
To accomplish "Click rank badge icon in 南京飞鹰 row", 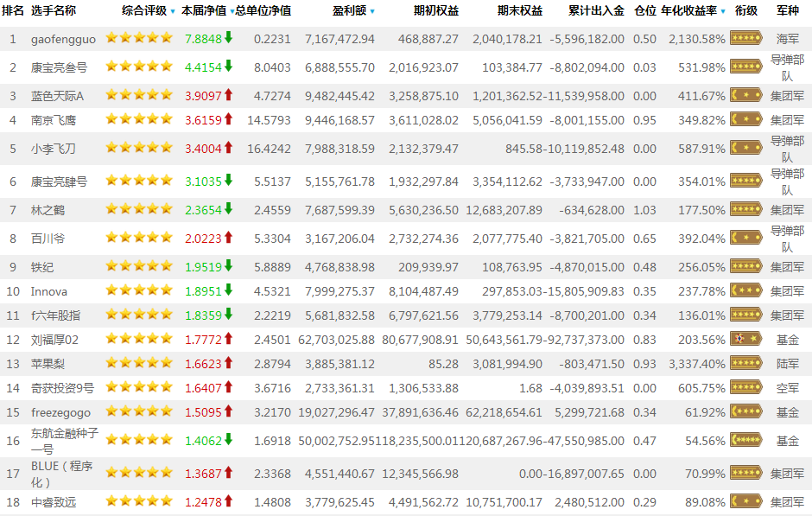I will coord(745,119).
